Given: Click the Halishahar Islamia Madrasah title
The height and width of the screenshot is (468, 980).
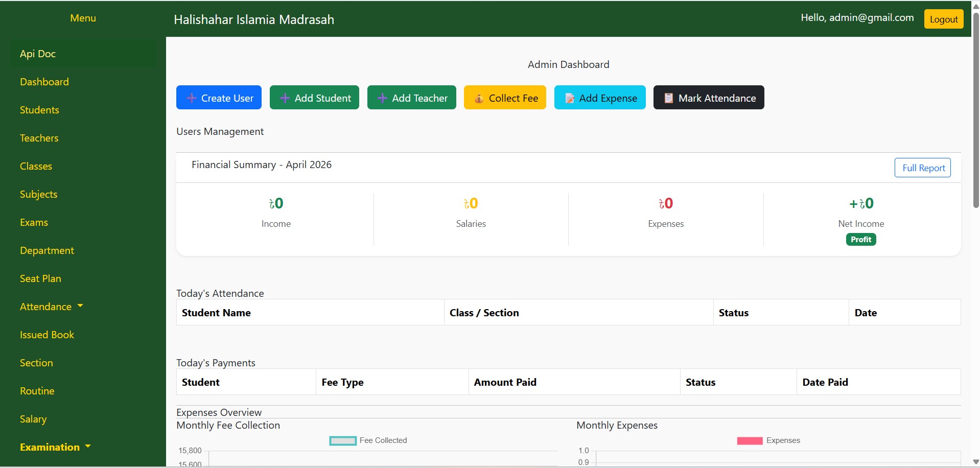Looking at the screenshot, I should point(254,19).
